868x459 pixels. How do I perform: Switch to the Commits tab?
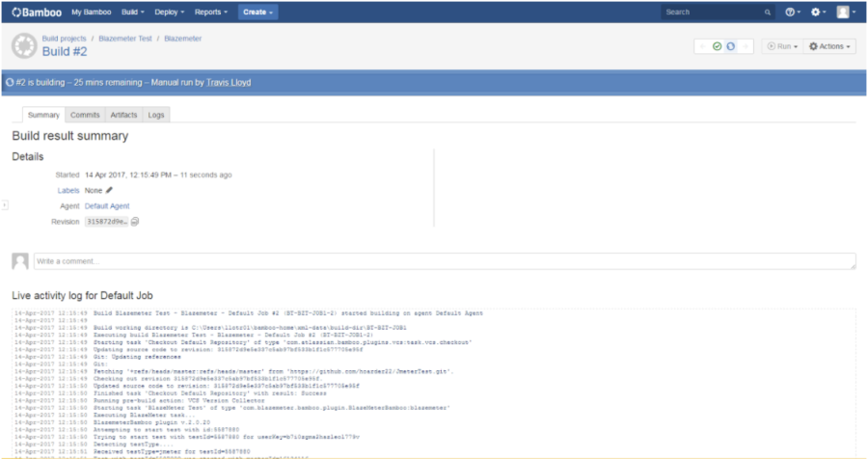tap(85, 115)
